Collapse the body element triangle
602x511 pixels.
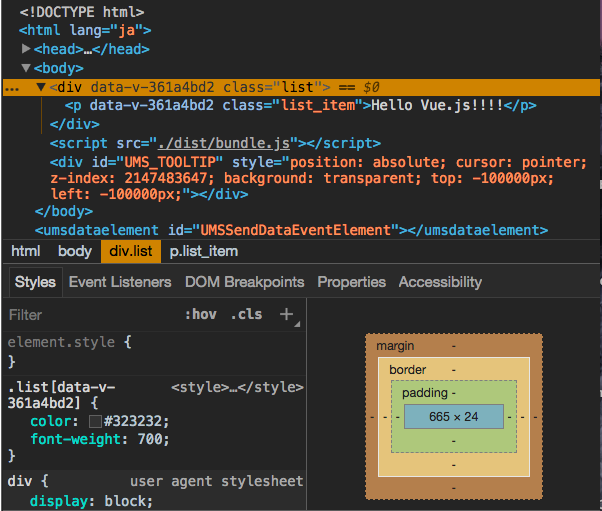point(26,68)
